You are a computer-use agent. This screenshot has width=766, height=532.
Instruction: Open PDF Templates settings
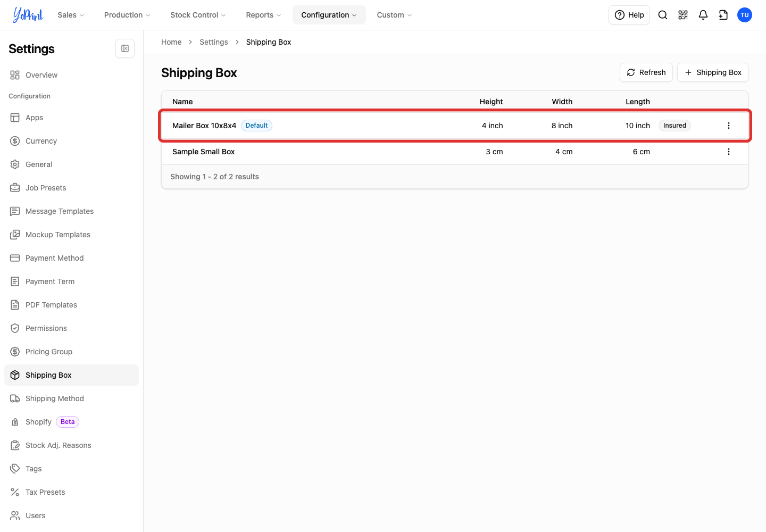point(71,305)
